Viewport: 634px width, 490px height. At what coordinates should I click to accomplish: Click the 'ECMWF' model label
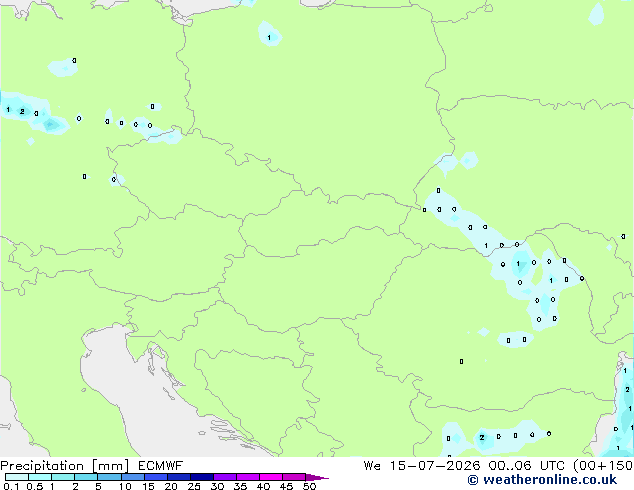coord(160,466)
